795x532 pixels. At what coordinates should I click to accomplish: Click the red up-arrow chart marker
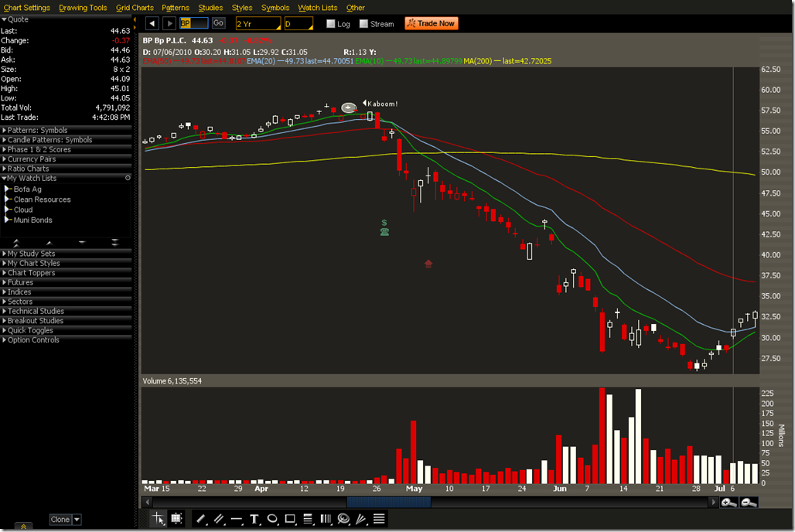click(428, 264)
